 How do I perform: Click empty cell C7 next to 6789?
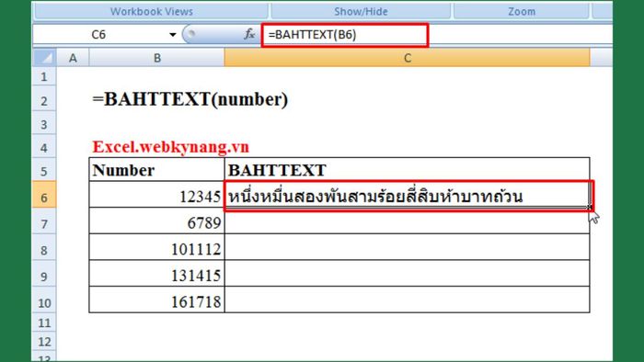[x=407, y=221]
